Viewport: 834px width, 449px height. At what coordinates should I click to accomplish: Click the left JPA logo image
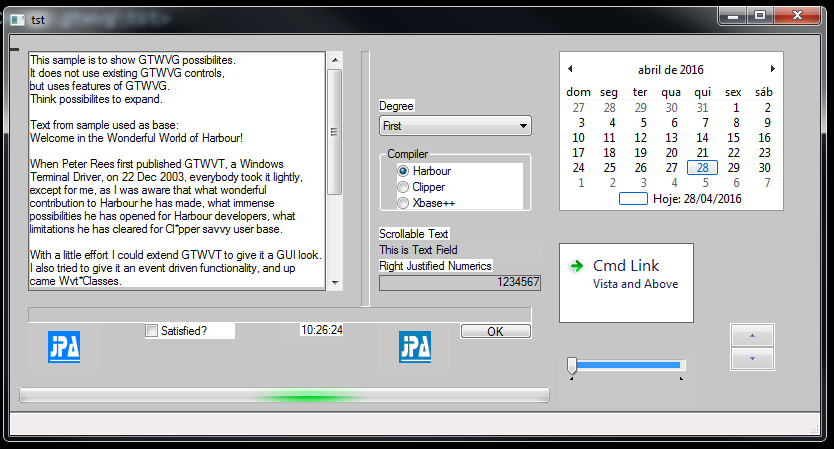click(64, 347)
